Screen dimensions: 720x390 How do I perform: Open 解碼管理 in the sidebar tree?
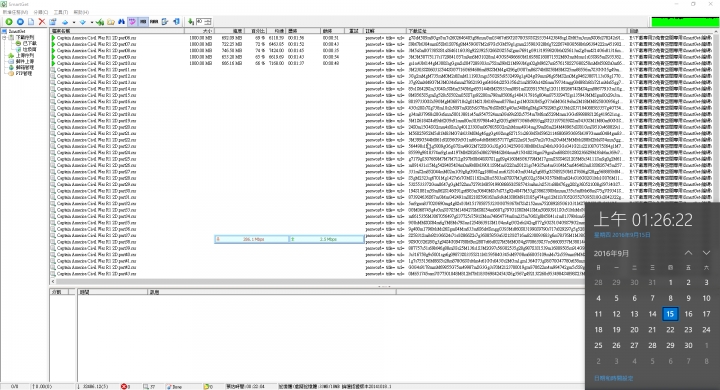tap(25, 67)
